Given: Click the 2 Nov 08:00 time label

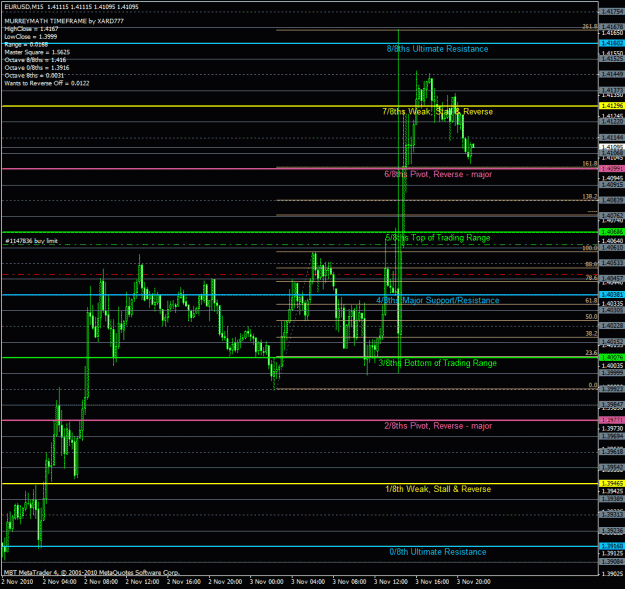Looking at the screenshot, I should 101,582.
